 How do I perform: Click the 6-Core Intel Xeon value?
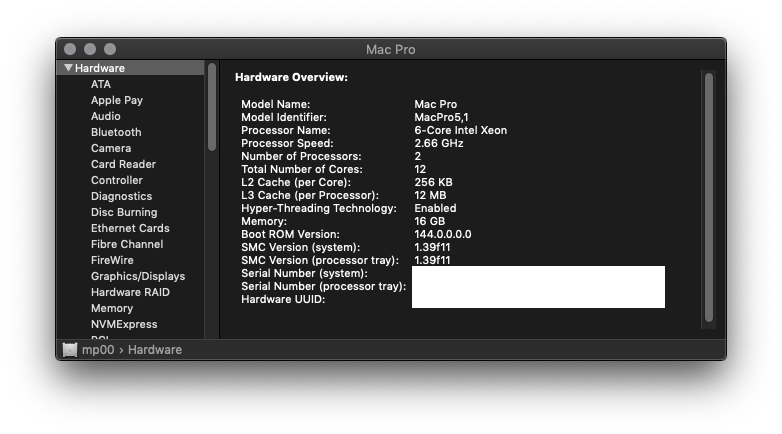(460, 130)
